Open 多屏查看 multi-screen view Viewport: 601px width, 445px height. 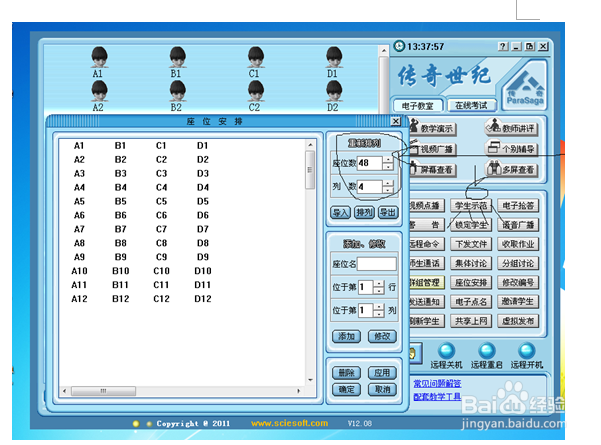tap(511, 169)
